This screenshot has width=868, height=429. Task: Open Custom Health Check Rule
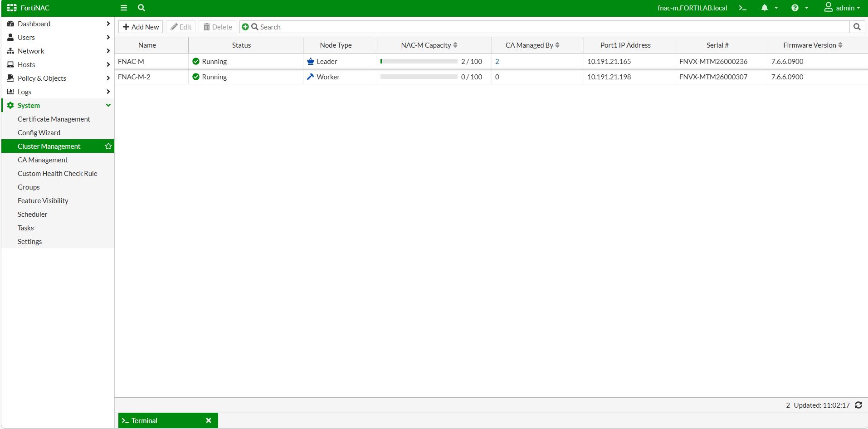coord(58,173)
